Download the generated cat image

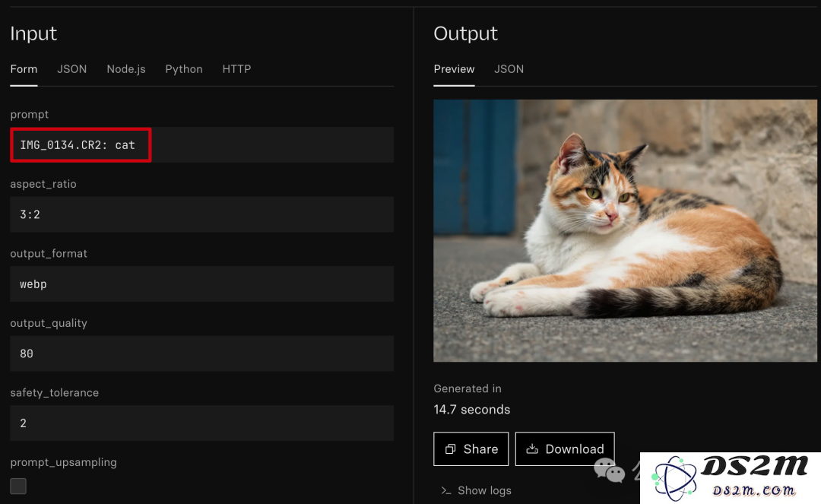coord(564,449)
